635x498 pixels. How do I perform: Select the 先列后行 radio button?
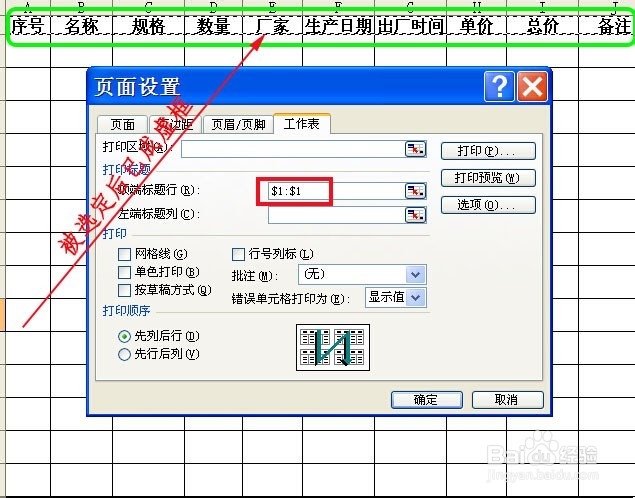(124, 336)
